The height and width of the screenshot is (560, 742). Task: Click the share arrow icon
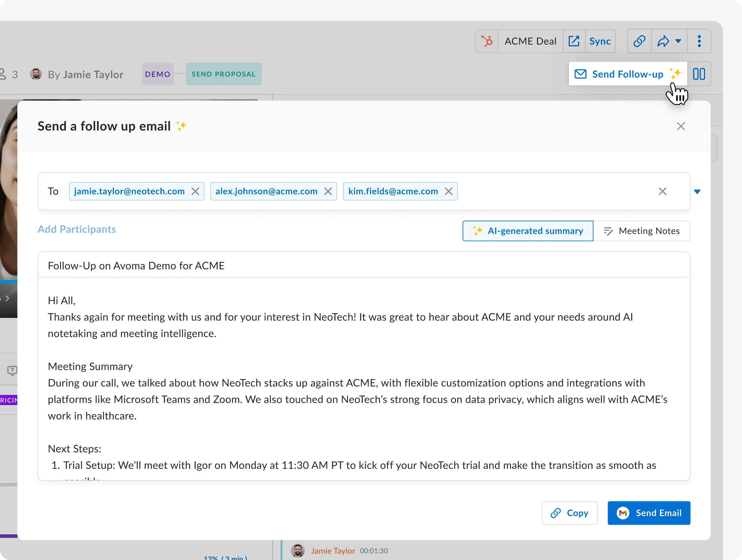[663, 41]
